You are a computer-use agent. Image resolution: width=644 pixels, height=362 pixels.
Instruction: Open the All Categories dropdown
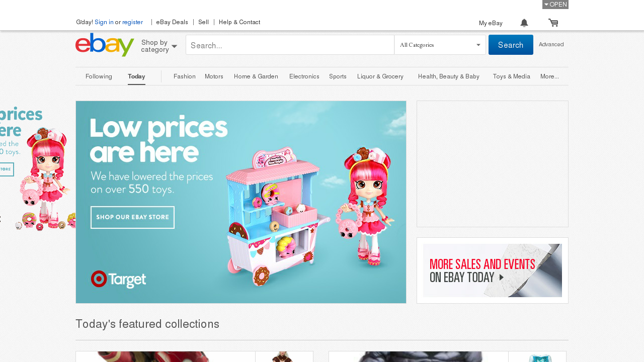(x=440, y=45)
